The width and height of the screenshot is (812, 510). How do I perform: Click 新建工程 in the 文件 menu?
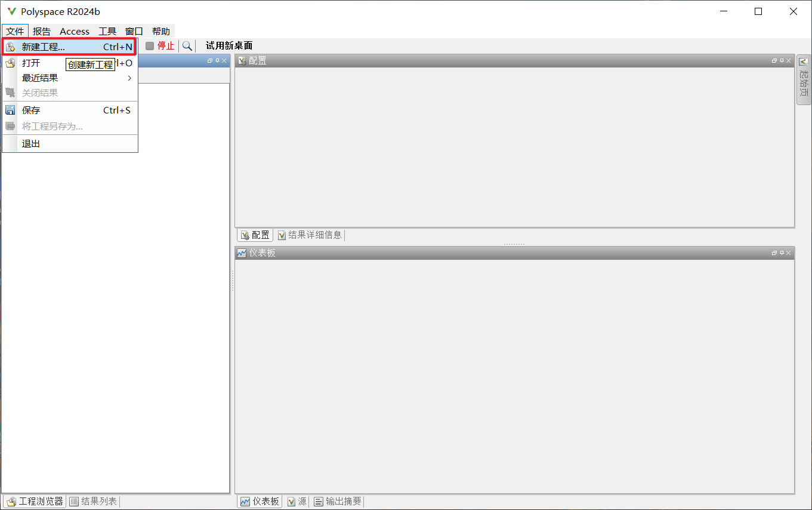coord(70,47)
